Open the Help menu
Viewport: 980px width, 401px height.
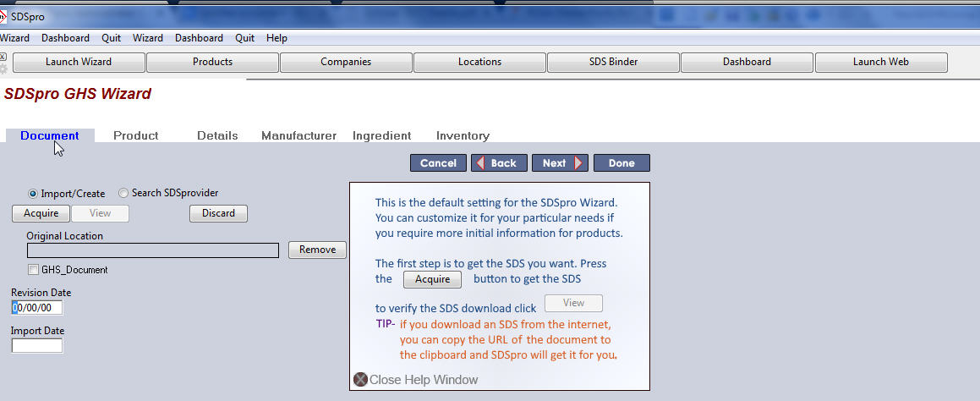276,38
